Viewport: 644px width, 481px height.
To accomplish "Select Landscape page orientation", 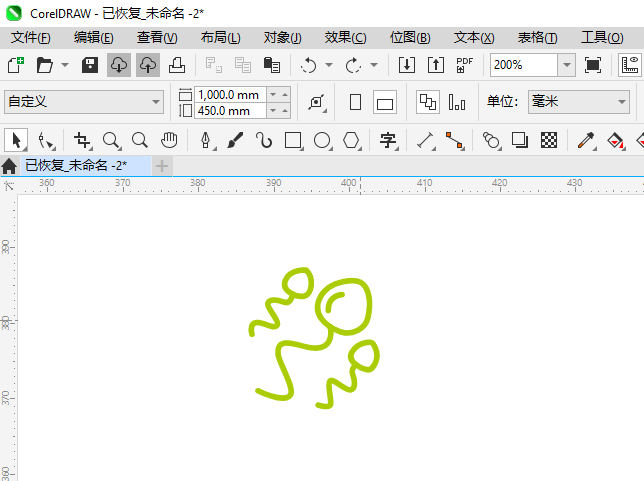I will point(385,102).
